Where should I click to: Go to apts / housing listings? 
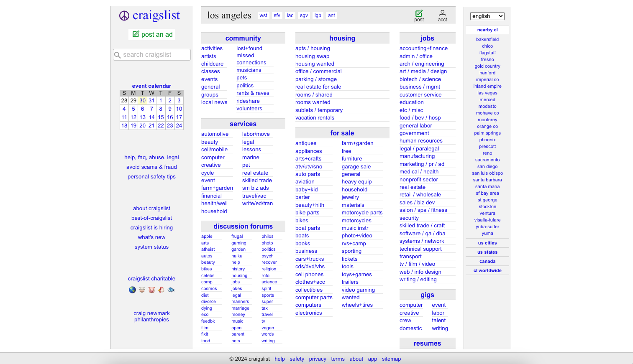pyautogui.click(x=313, y=48)
